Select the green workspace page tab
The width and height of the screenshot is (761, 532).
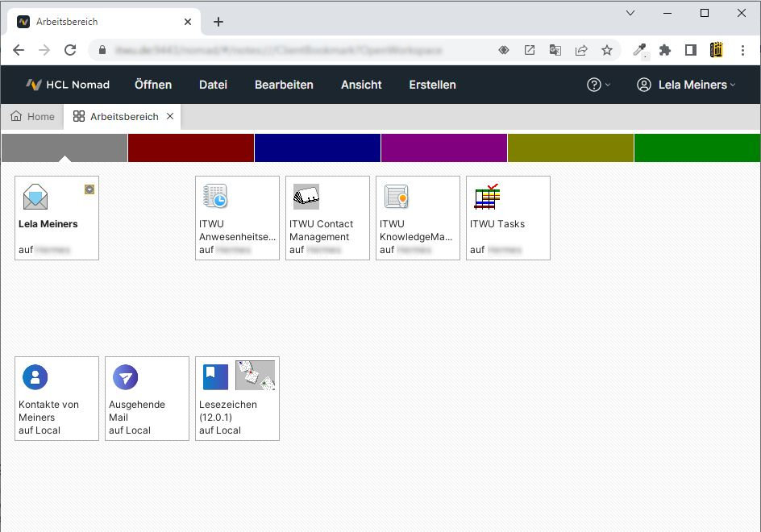coord(697,148)
